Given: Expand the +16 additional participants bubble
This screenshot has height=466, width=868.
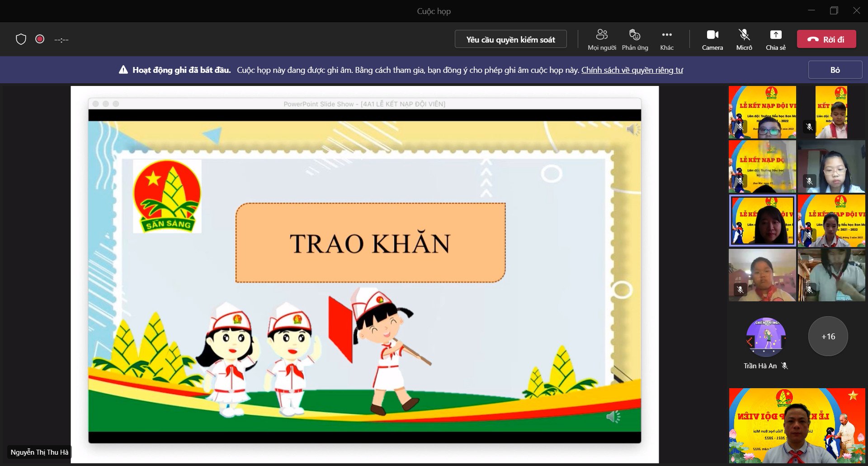Looking at the screenshot, I should pos(828,336).
